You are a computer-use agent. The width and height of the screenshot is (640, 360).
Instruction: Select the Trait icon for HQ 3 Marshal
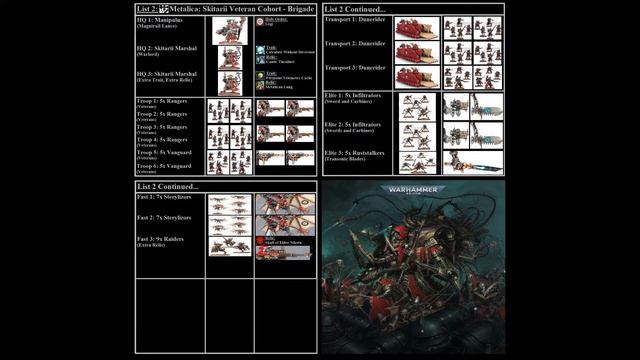[x=260, y=76]
